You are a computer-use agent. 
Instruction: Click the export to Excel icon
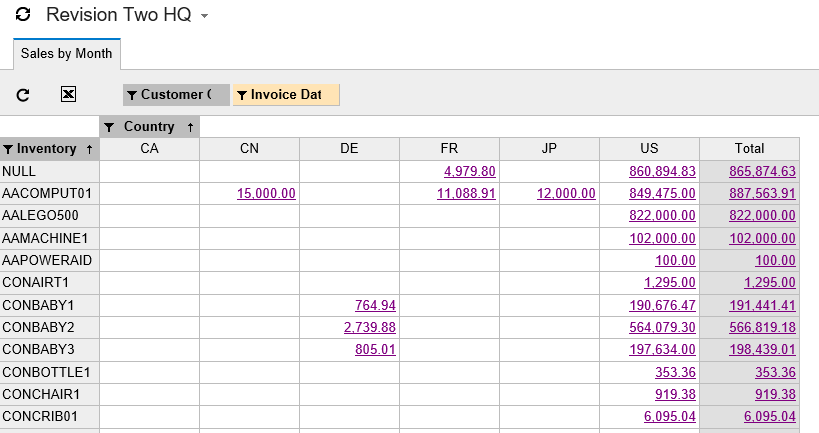coord(68,94)
